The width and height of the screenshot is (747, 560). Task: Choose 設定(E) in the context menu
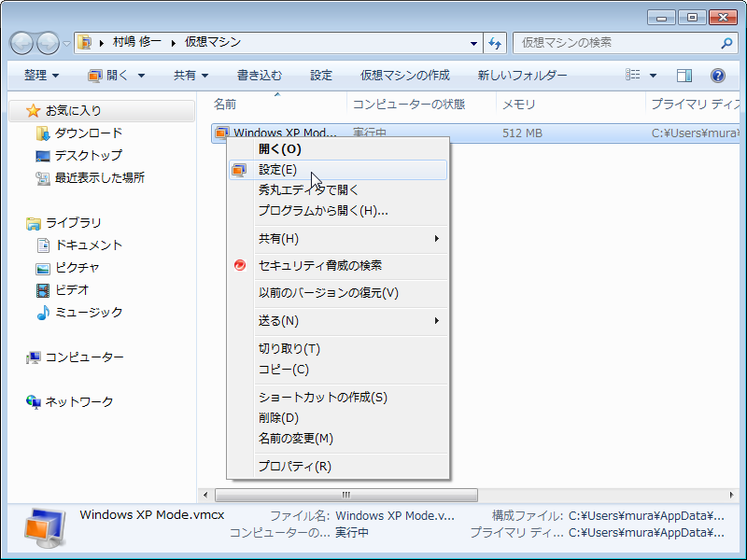338,170
